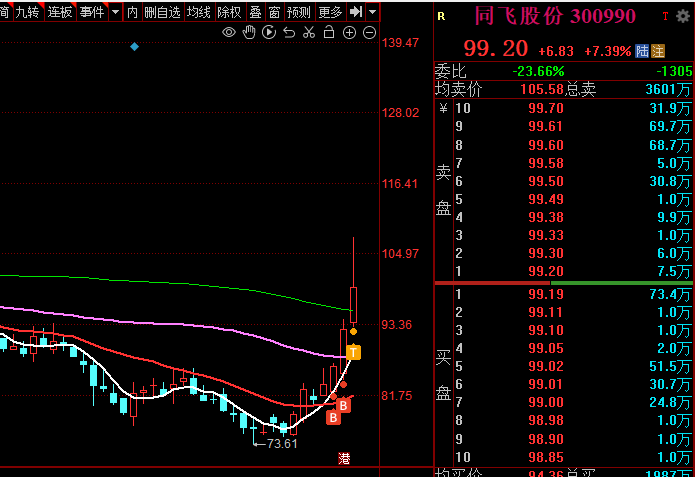Open settings gear beside stock title
The image size is (695, 477).
[x=683, y=17]
